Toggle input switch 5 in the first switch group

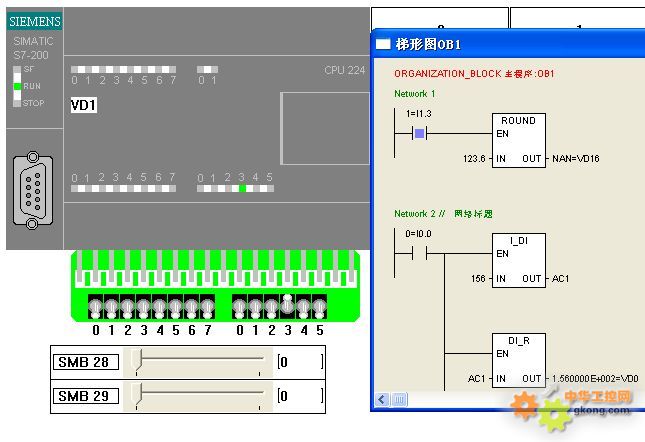[176, 308]
